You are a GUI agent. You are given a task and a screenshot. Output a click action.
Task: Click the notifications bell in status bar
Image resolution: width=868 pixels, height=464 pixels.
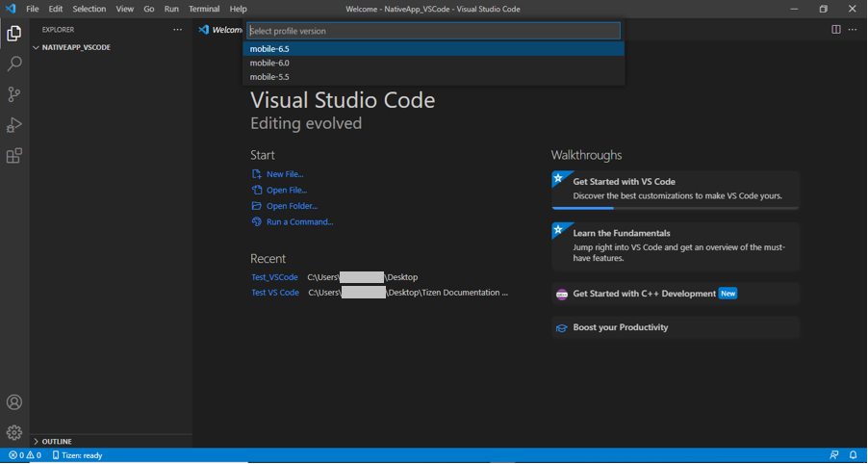pos(853,455)
